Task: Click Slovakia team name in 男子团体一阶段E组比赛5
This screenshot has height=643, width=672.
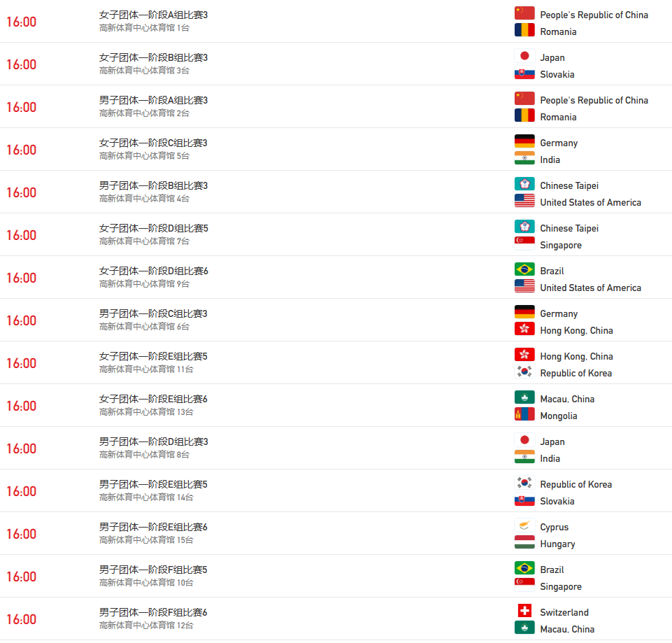Action: click(x=557, y=501)
